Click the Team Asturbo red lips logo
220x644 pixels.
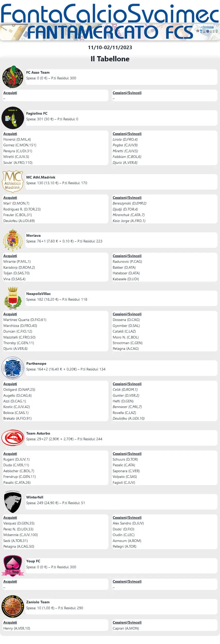pos(13,438)
